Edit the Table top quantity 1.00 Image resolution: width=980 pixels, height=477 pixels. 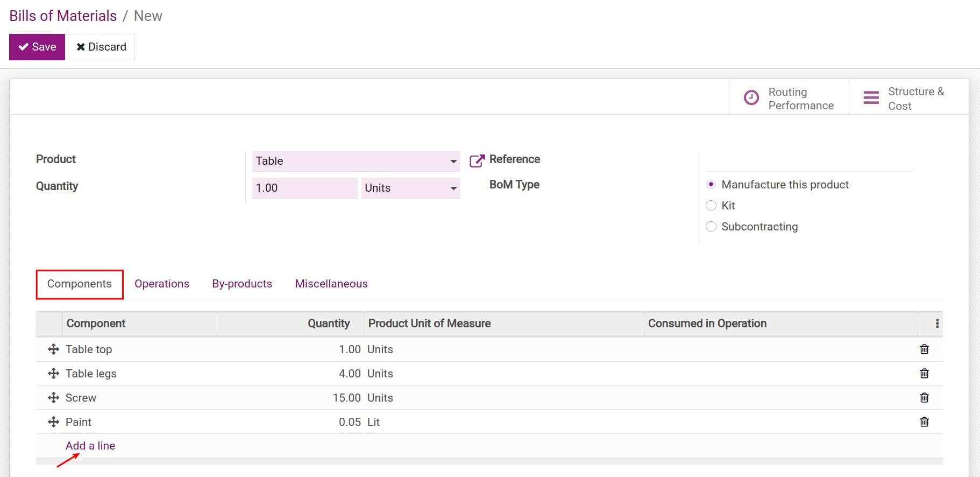350,349
